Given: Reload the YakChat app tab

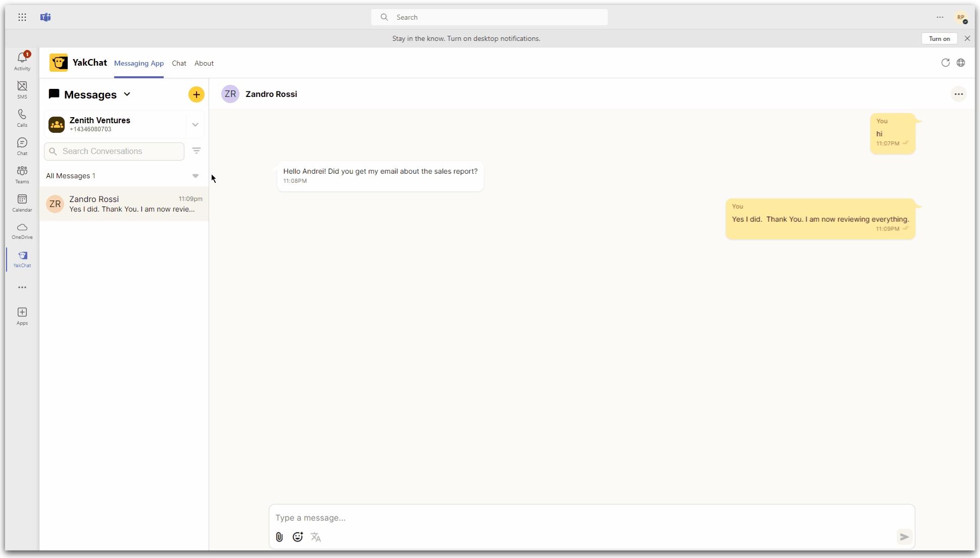Looking at the screenshot, I should point(946,63).
